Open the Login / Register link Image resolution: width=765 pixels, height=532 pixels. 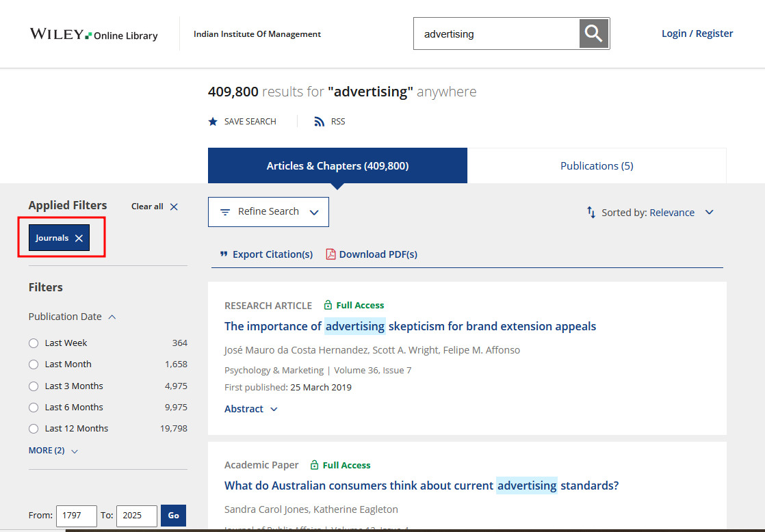[x=697, y=34]
